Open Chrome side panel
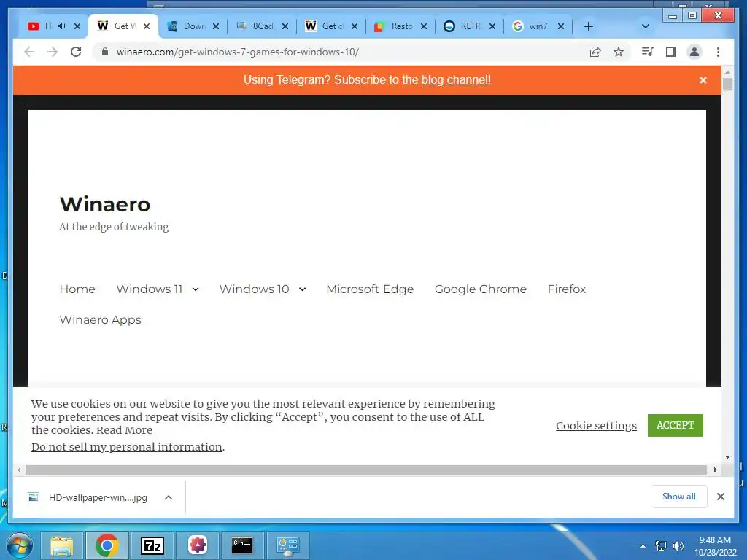The width and height of the screenshot is (747, 560). click(x=671, y=52)
